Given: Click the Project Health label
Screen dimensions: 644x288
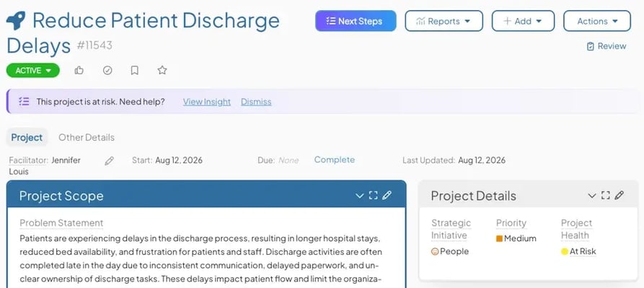Looking at the screenshot, I should tap(576, 230).
